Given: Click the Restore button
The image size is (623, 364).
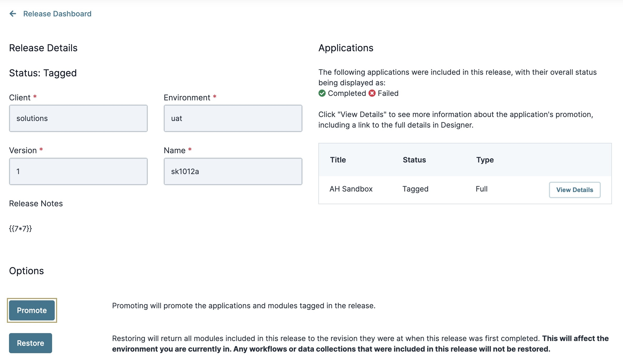Looking at the screenshot, I should click(30, 343).
